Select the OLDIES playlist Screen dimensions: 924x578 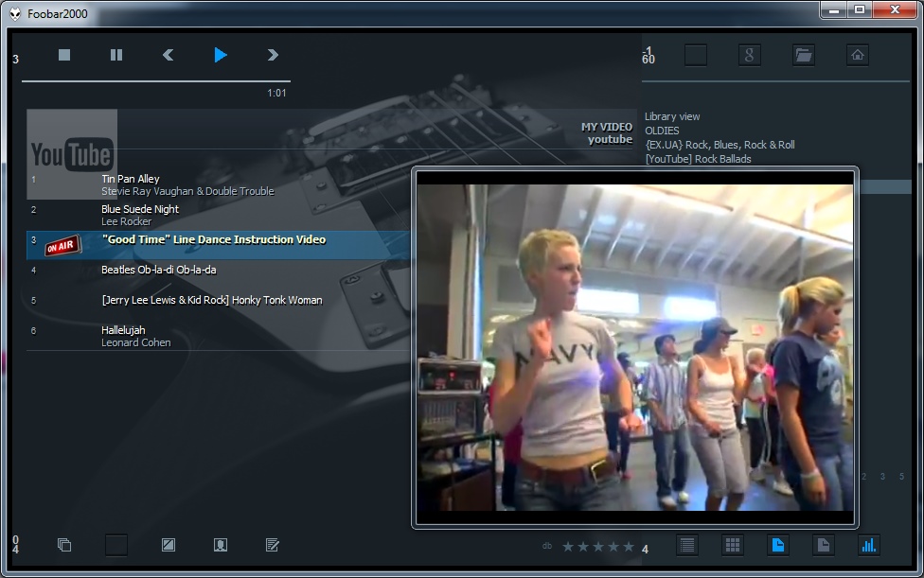[x=662, y=131]
